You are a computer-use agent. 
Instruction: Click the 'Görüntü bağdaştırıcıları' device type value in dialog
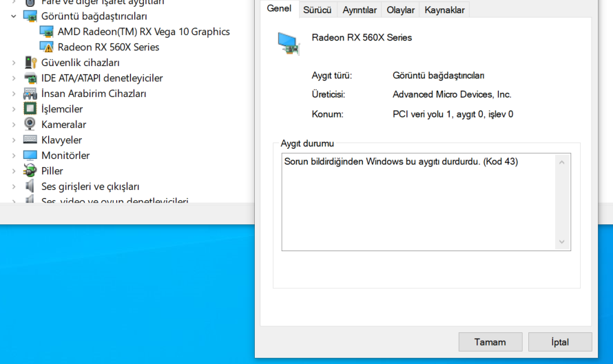click(438, 76)
